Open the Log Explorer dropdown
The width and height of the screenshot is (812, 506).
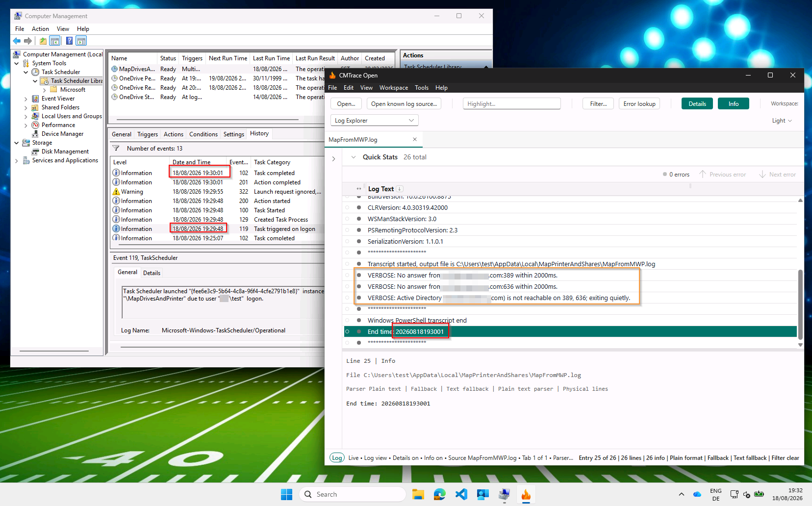point(374,120)
